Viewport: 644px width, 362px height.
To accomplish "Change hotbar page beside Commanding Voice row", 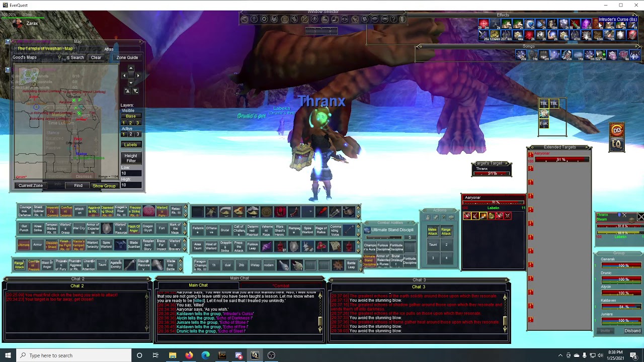I will [358, 230].
